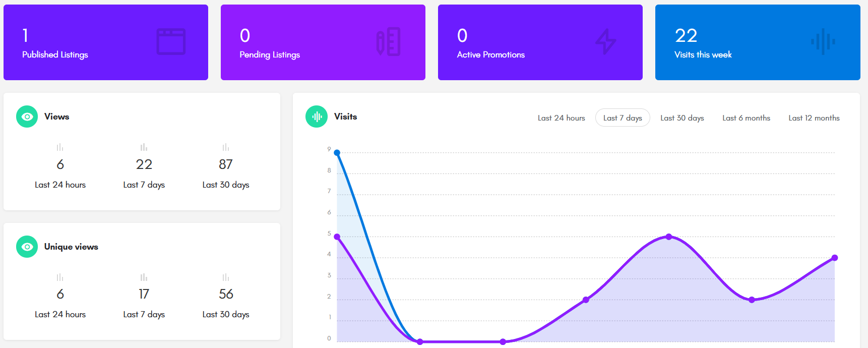Click the pencil checklist icon on Pending Listings
The height and width of the screenshot is (348, 868).
388,41
